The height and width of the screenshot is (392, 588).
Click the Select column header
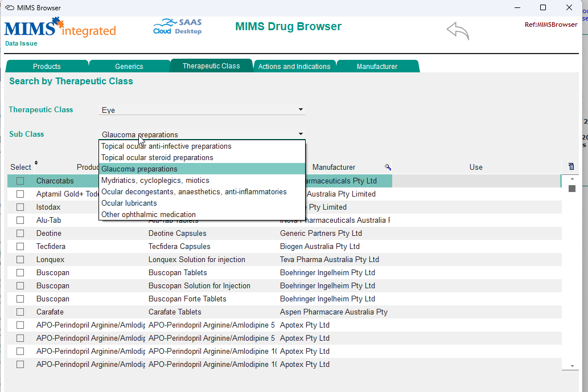point(20,167)
